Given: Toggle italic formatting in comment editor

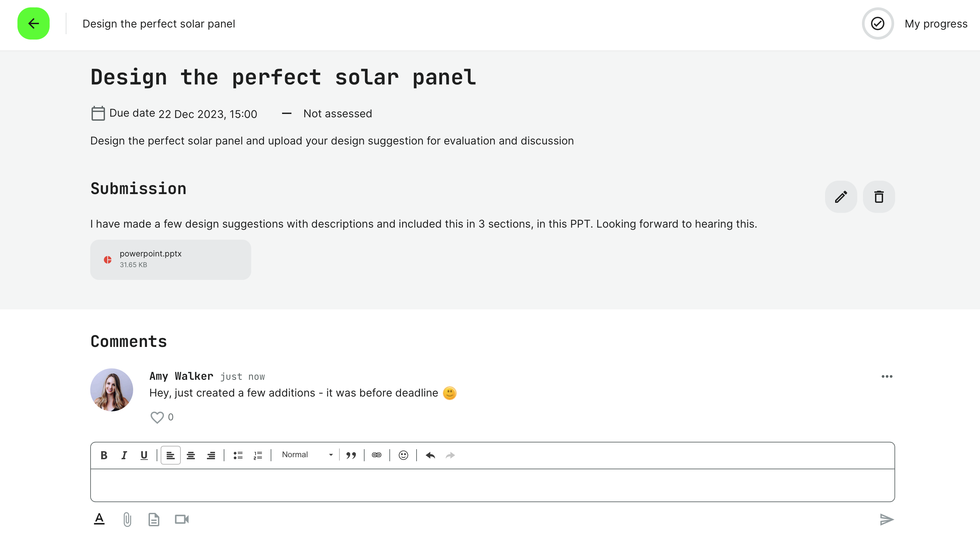Looking at the screenshot, I should [x=124, y=456].
